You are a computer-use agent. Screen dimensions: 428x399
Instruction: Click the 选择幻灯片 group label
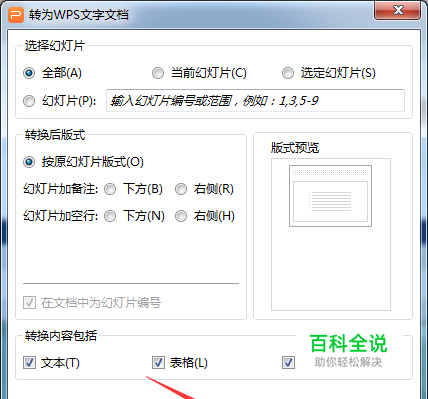pyautogui.click(x=55, y=46)
